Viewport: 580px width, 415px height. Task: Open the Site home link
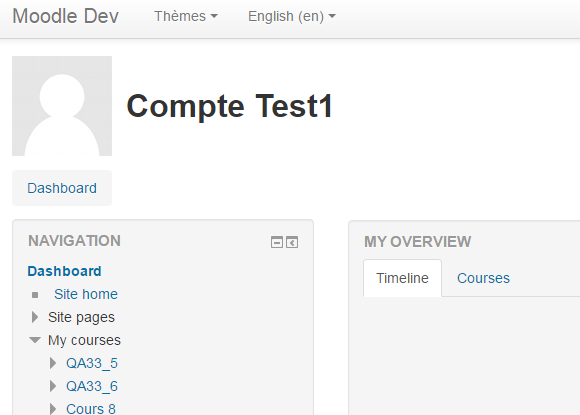click(86, 294)
